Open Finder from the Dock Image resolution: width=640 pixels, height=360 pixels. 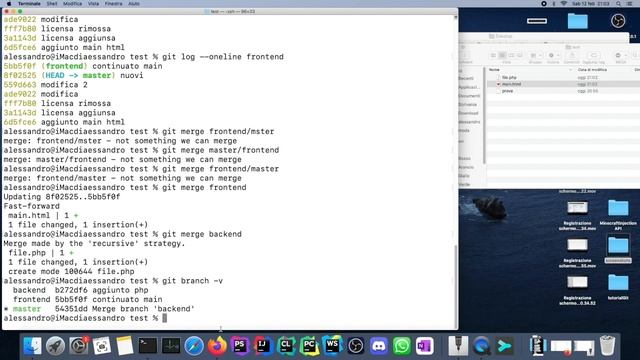(32, 346)
